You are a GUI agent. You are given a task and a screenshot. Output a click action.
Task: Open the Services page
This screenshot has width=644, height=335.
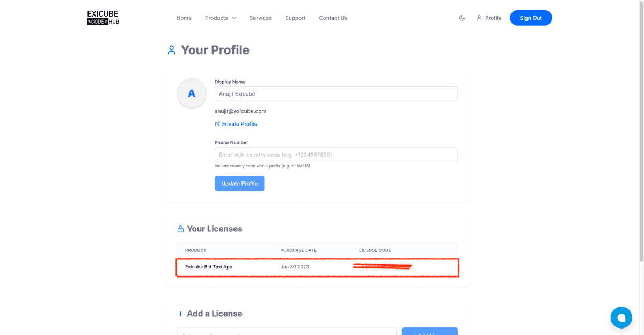260,18
